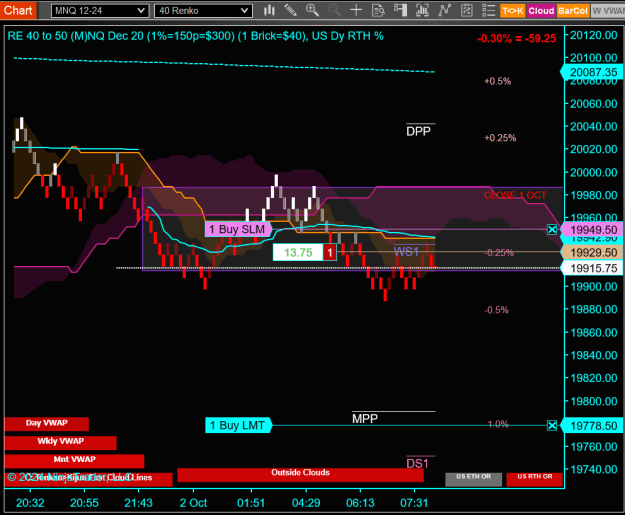Toggle the Chart Trader panel icon
Viewport: 625px width, 515px height.
(400, 10)
